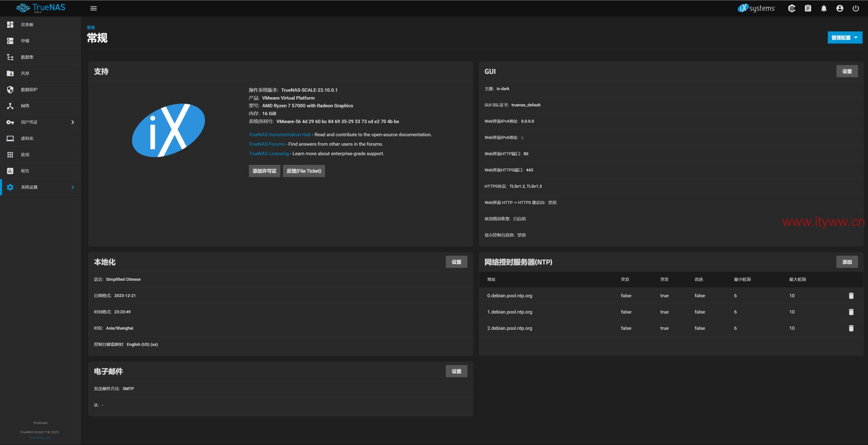Click the Simplified Chinese language value
The height and width of the screenshot is (445, 868).
pyautogui.click(x=123, y=279)
